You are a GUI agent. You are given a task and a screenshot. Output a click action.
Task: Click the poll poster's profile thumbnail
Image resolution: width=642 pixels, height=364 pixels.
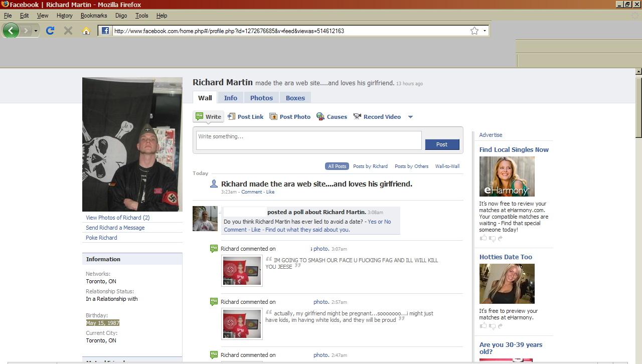point(205,219)
